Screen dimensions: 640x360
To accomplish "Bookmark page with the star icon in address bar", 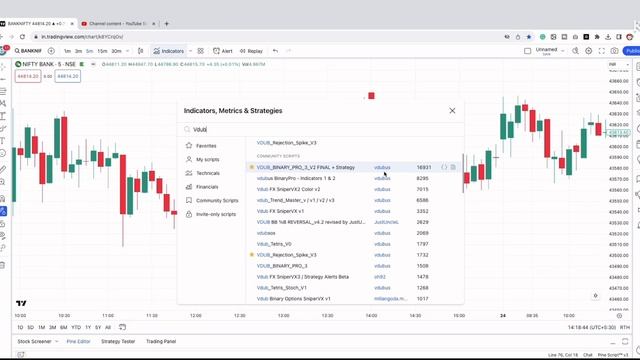I will pyautogui.click(x=529, y=37).
